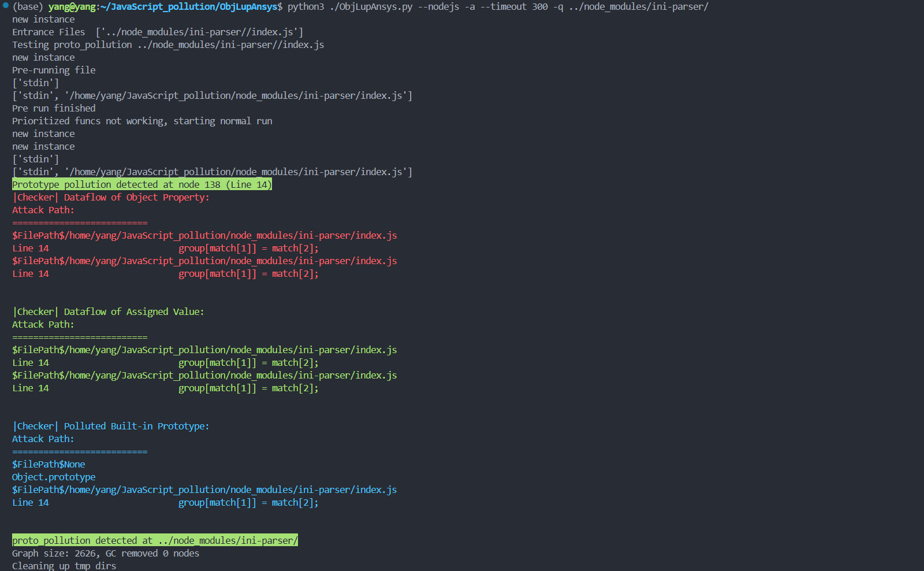The image size is (924, 571).
Task: Click the green 'Dataflow of Assigned Value' checker heading
Action: tap(108, 312)
